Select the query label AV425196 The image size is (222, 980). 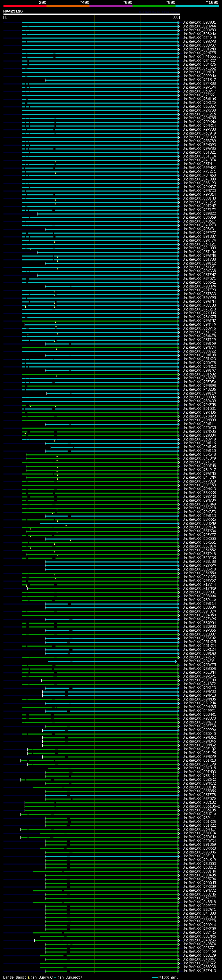coord(13,11)
